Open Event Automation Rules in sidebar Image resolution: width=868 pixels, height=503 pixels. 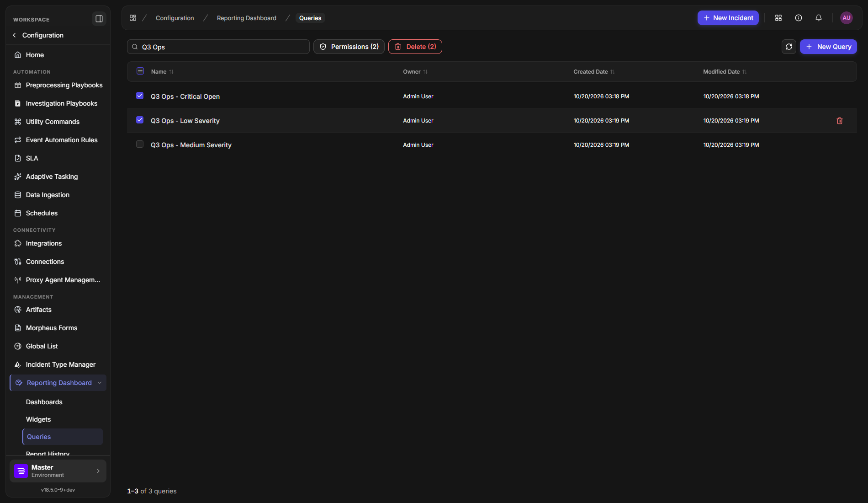point(58,140)
